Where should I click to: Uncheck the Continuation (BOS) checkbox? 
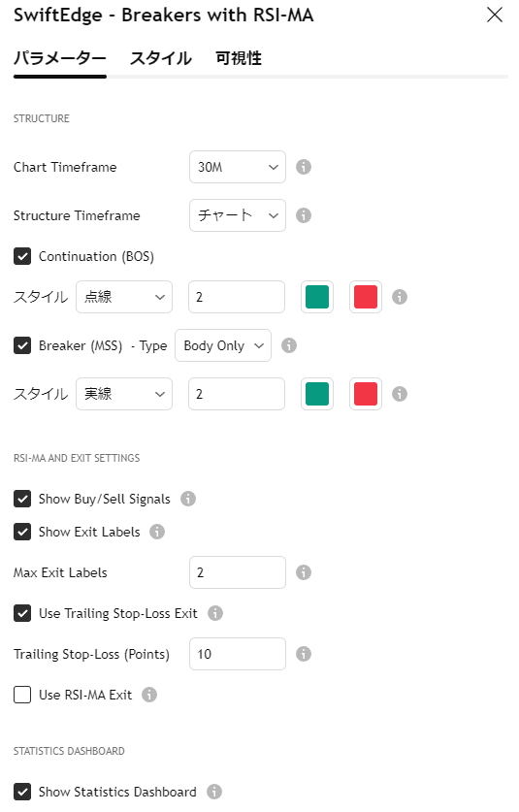pyautogui.click(x=22, y=256)
